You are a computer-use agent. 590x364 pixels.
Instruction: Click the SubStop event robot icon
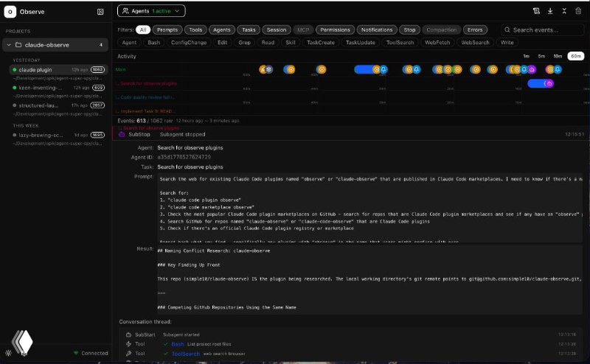(x=122, y=135)
